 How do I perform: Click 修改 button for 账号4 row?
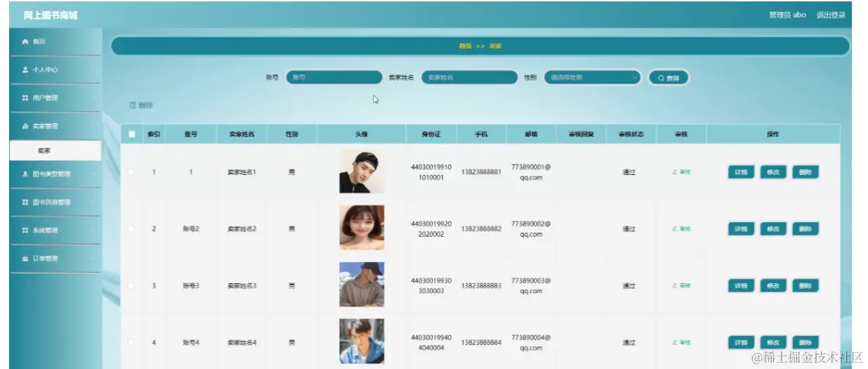point(773,343)
